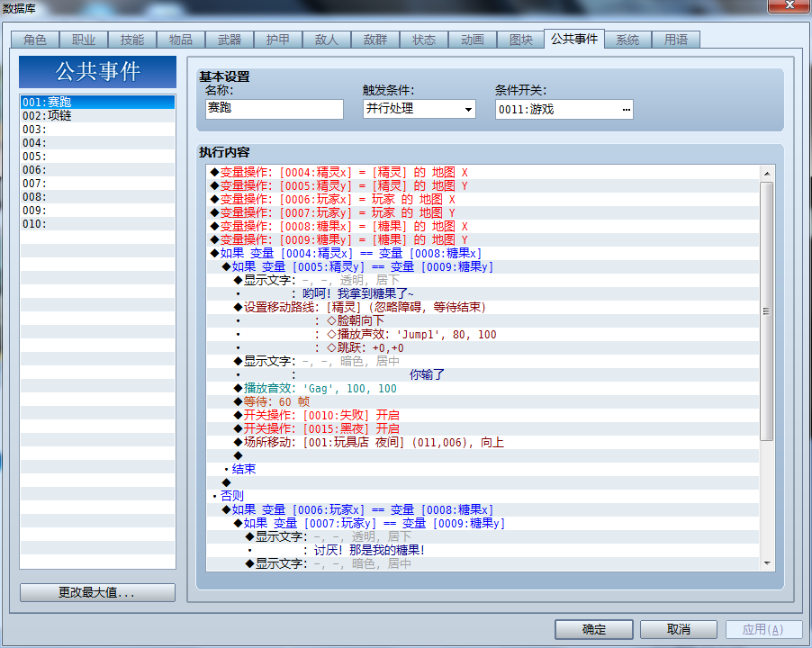Open the 技能 tab
The image size is (812, 648).
click(132, 40)
